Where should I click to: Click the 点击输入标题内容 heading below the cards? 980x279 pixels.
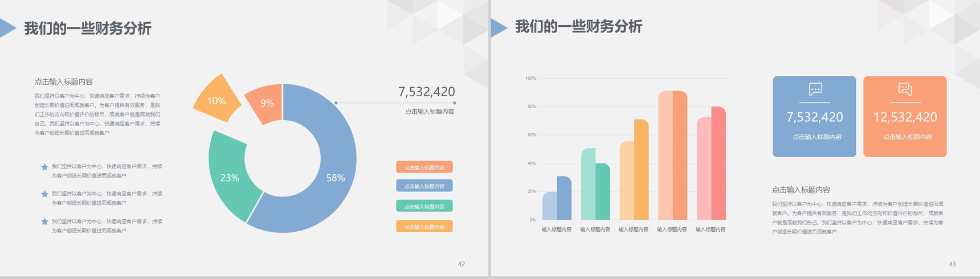(801, 190)
